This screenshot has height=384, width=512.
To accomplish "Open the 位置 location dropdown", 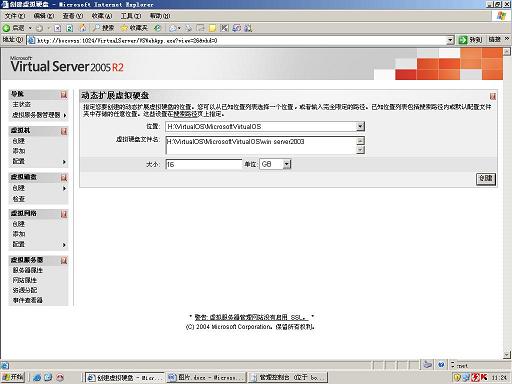I will [x=360, y=126].
